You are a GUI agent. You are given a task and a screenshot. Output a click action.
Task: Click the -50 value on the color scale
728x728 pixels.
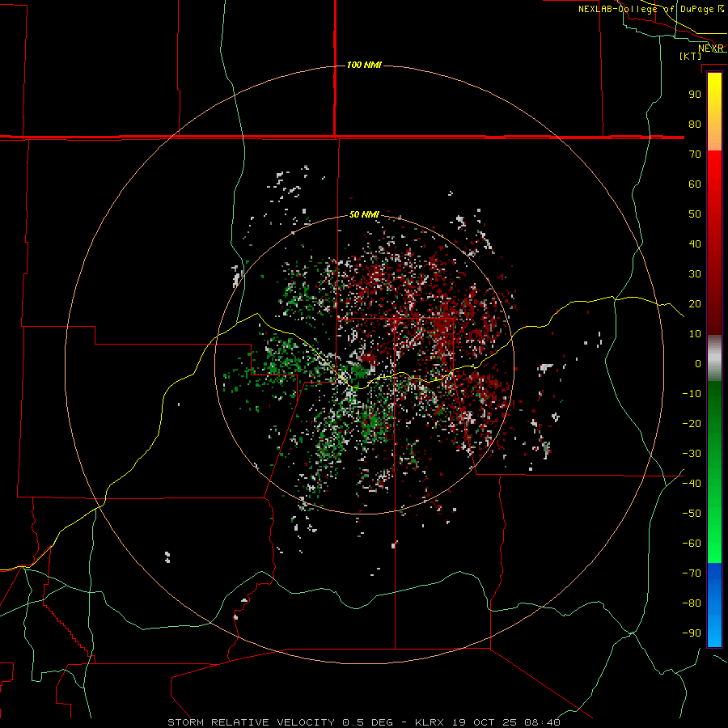[x=692, y=514]
